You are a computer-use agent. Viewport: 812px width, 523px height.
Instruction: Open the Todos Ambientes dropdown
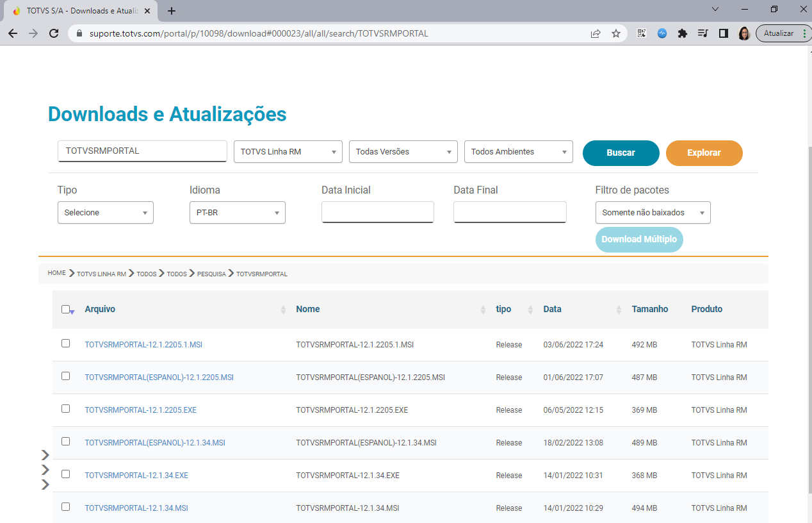[519, 152]
